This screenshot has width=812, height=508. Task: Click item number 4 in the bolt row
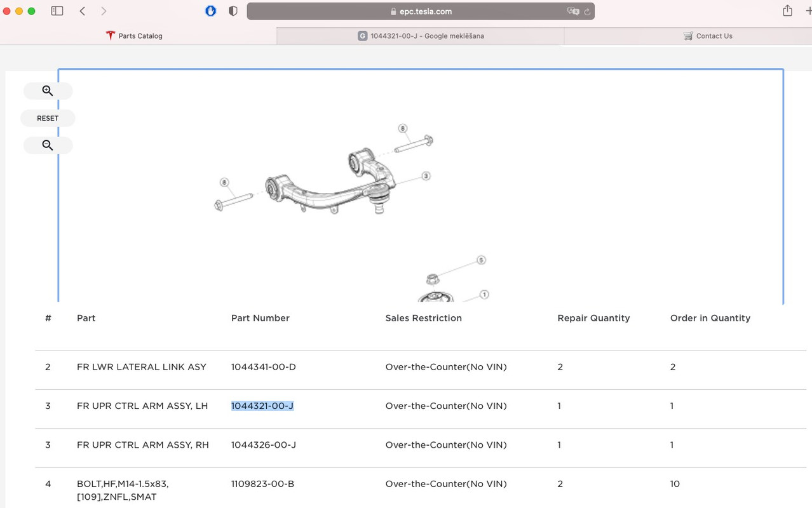click(48, 484)
